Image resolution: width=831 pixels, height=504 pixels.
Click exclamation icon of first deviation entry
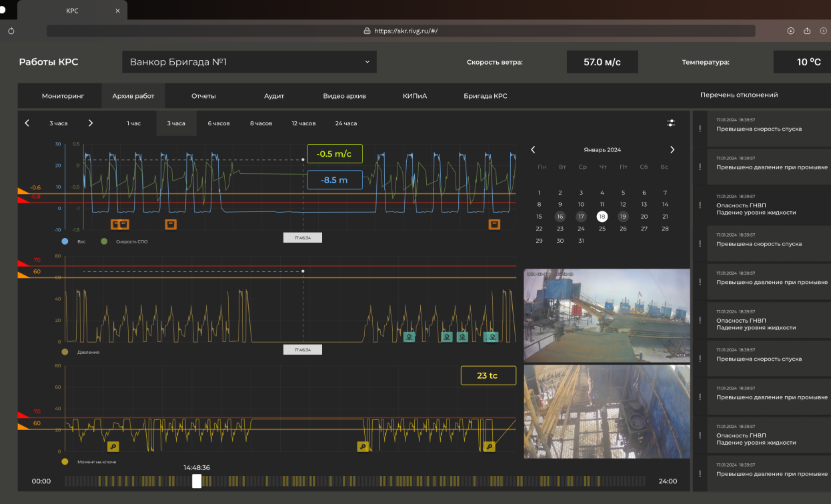[x=700, y=129]
